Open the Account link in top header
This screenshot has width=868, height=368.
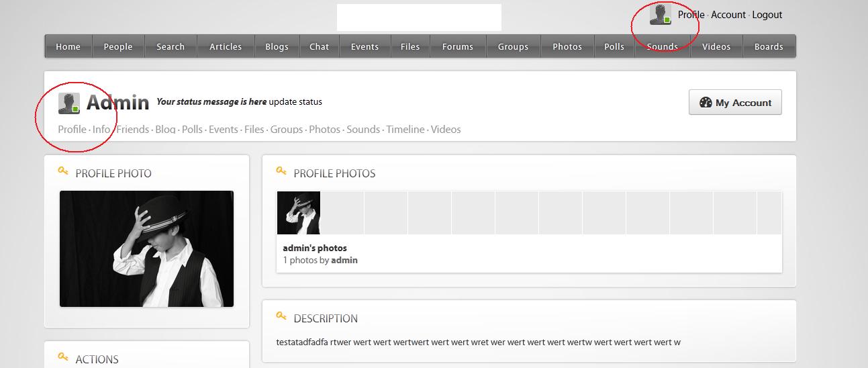click(728, 15)
